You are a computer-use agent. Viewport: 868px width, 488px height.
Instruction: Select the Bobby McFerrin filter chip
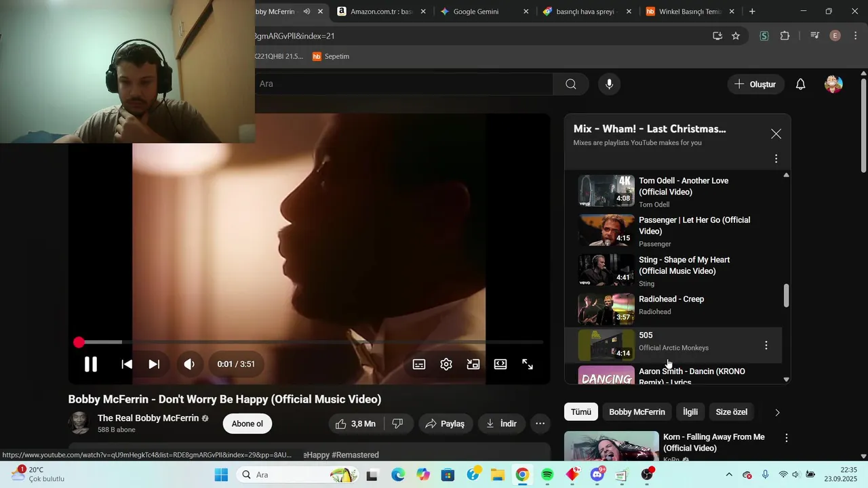(637, 412)
